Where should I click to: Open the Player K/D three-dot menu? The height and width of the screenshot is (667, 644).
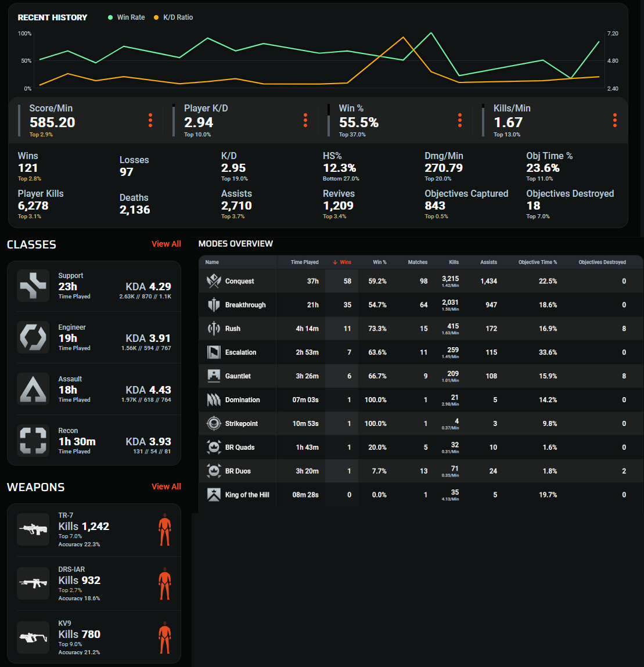point(305,120)
